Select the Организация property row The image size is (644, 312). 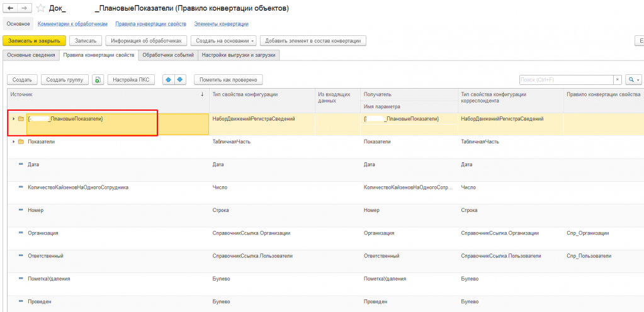[43, 233]
